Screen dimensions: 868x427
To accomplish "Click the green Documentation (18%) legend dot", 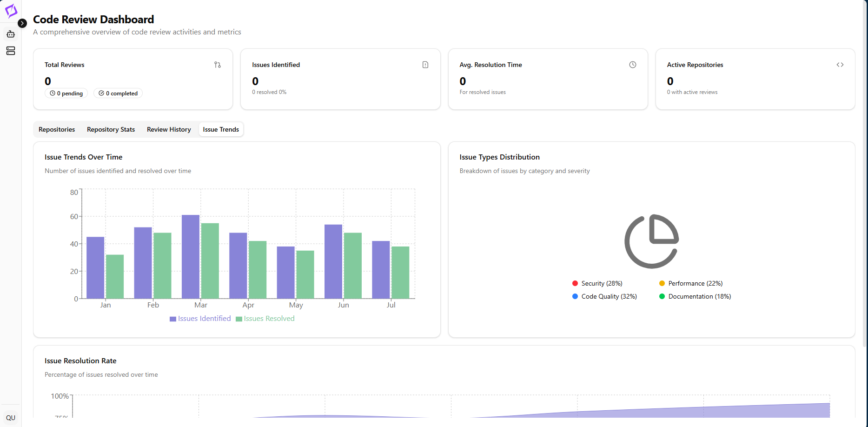I will (662, 296).
